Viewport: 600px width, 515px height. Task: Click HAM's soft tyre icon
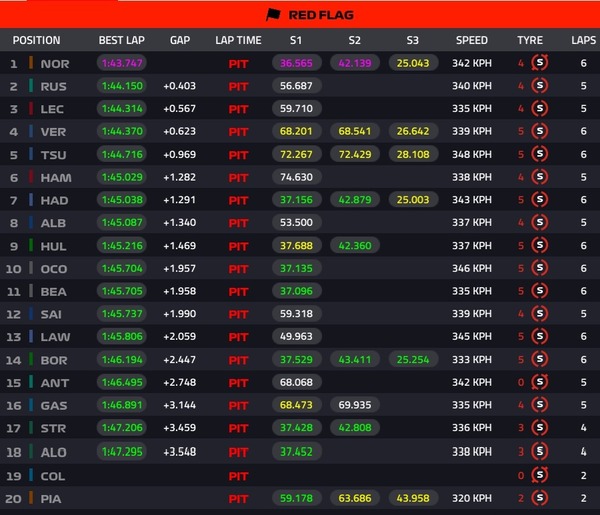pyautogui.click(x=540, y=177)
